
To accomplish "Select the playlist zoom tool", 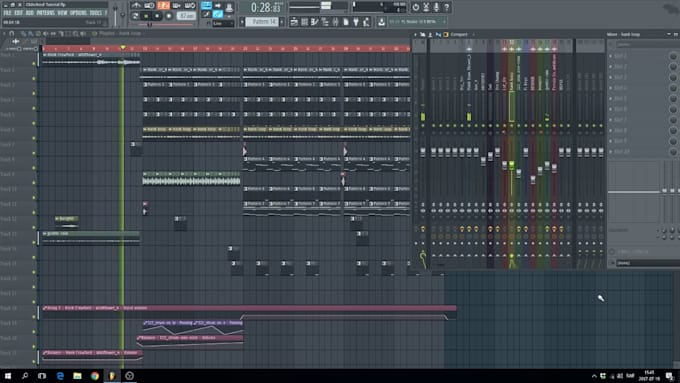I will coord(75,34).
